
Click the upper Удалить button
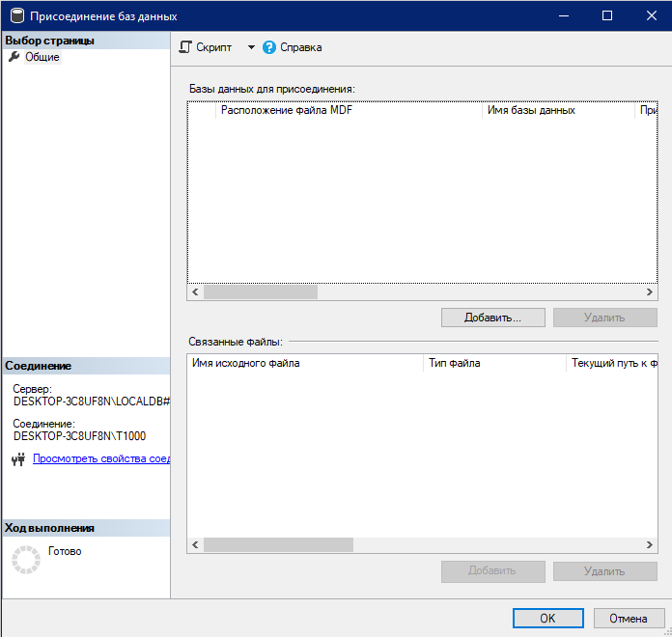tap(604, 318)
